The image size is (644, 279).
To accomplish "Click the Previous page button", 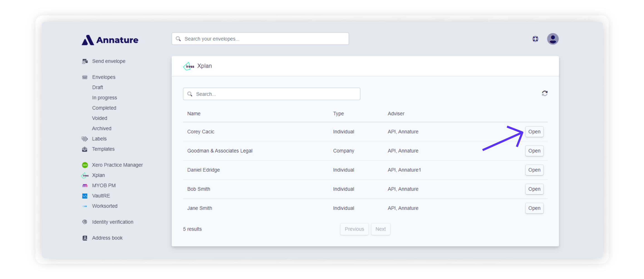I will [x=354, y=229].
